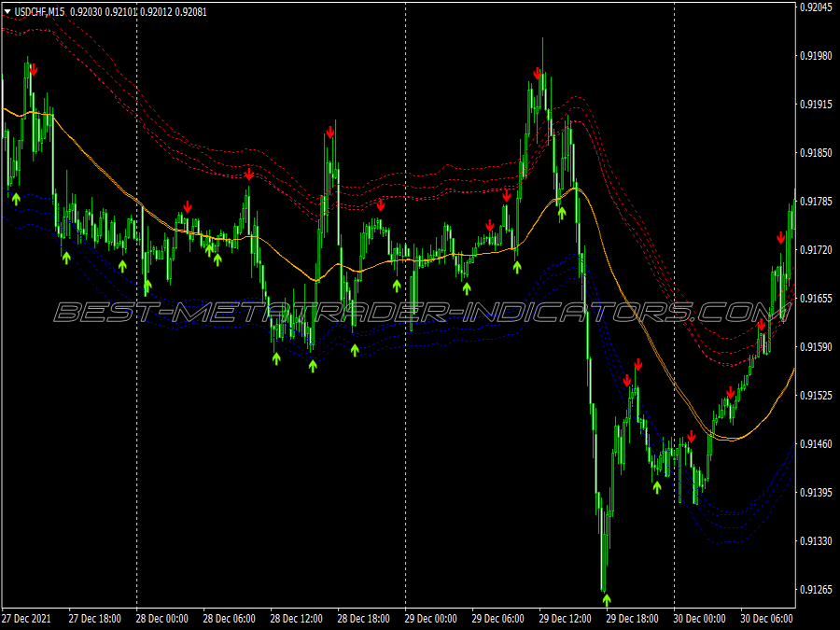
Task: Click the 0.91785 price scale label
Action: pyautogui.click(x=816, y=202)
